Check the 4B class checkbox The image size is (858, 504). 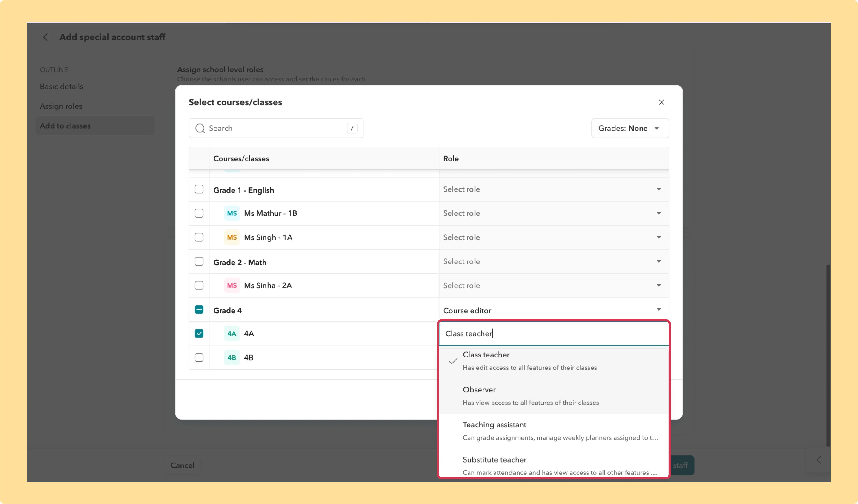199,358
